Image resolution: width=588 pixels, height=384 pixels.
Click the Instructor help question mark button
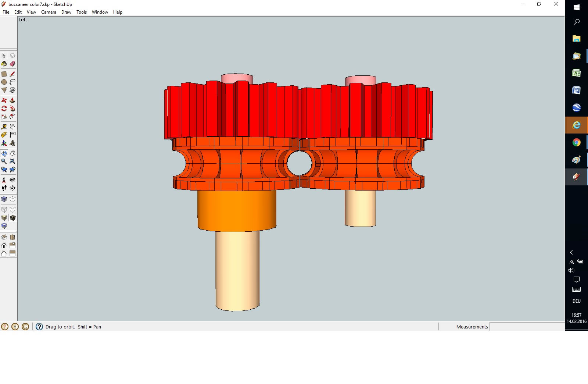coord(39,327)
